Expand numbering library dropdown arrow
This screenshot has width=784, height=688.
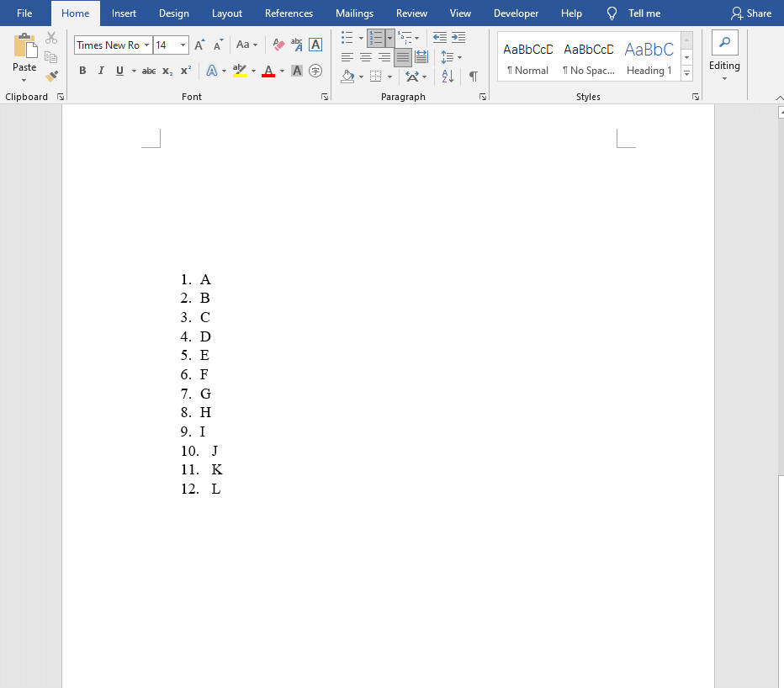tap(389, 38)
